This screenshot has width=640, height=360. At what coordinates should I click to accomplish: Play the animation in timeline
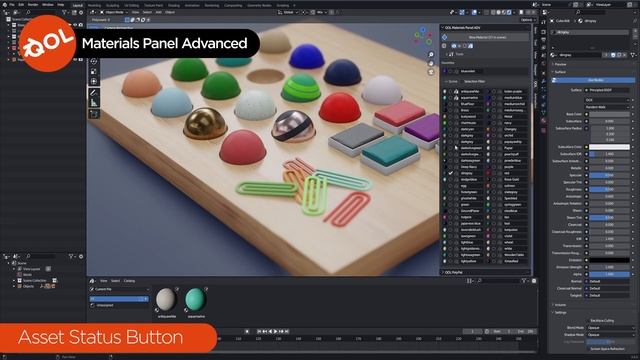pyautogui.click(x=276, y=331)
